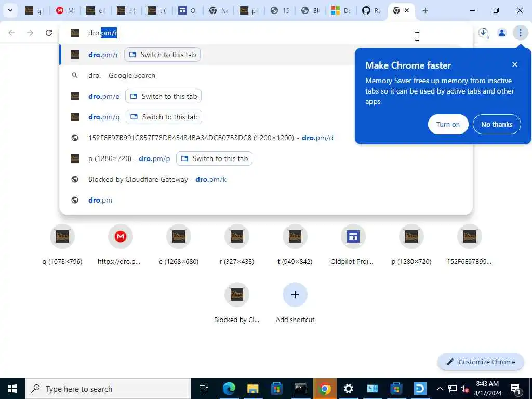Select the p (1280×720) dro.pm/p suggestion
532x399 pixels.
pyautogui.click(x=129, y=158)
